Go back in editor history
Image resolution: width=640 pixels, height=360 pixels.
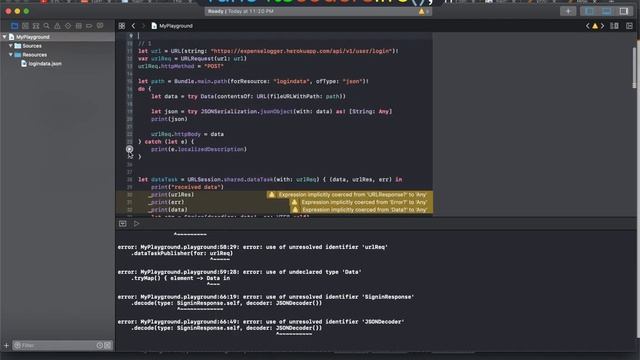pyautogui.click(x=133, y=26)
